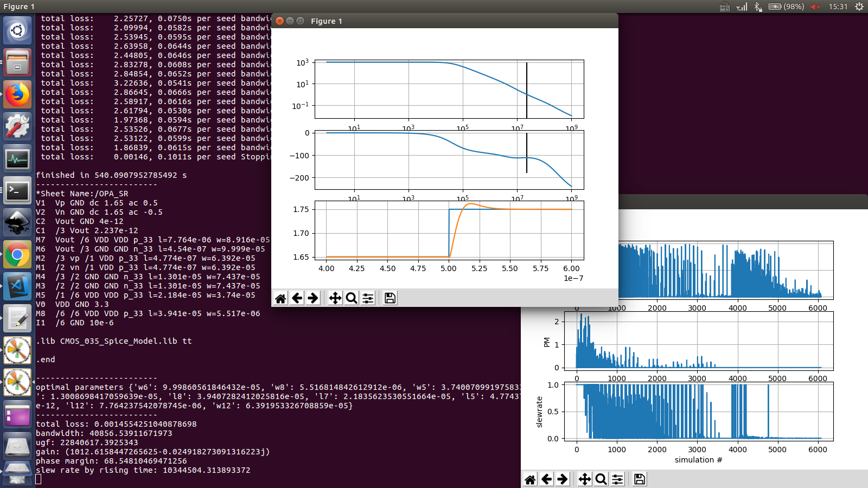This screenshot has height=488, width=868.
Task: Click Forward arrow in Figure 1 toolbar
Action: tap(313, 298)
